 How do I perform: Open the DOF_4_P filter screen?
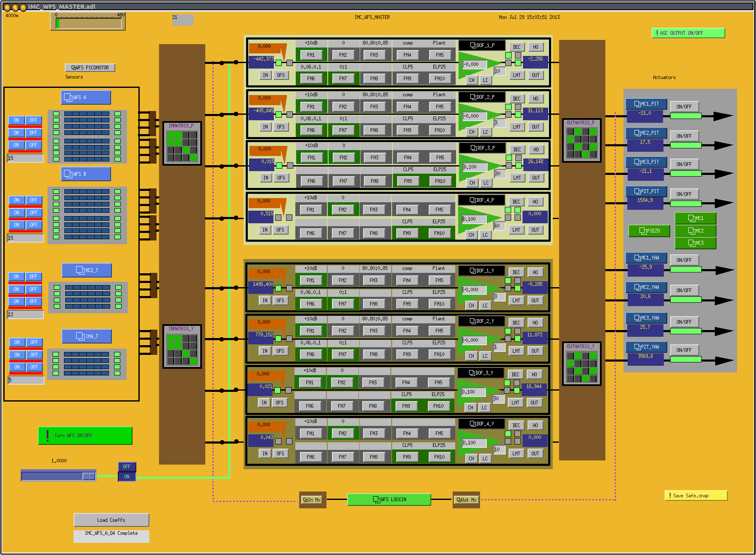[x=481, y=200]
